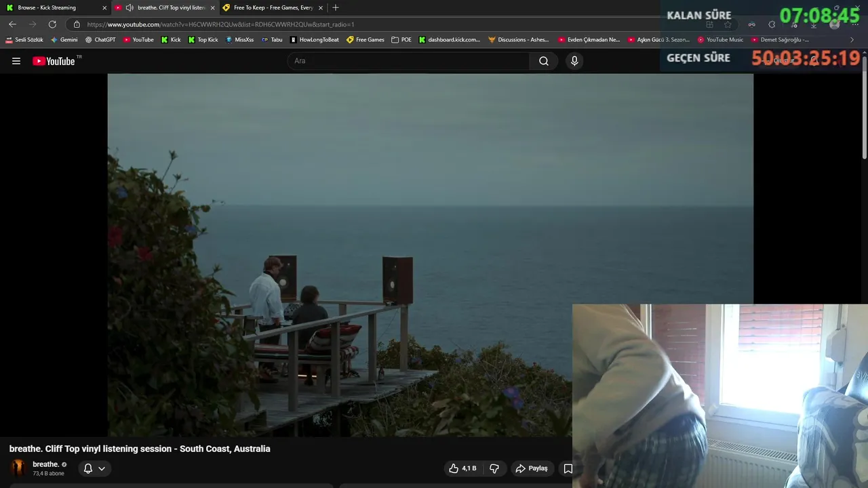Open Kick bookmark

(x=171, y=40)
